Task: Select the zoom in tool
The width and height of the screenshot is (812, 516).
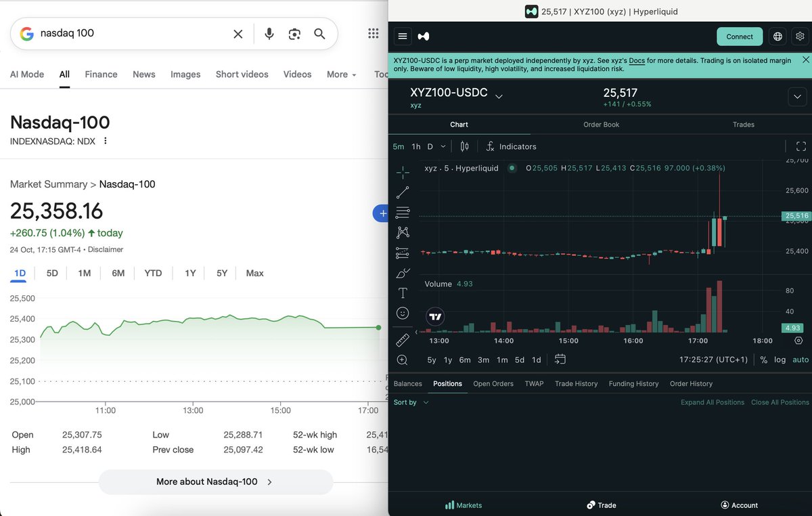Action: coord(403,360)
